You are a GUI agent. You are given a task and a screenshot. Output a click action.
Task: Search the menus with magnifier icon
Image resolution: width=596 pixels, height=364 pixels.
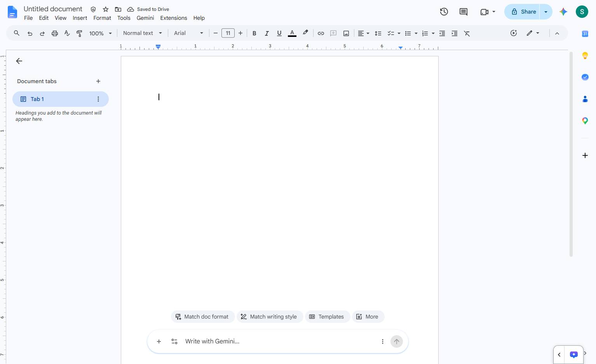(x=17, y=33)
